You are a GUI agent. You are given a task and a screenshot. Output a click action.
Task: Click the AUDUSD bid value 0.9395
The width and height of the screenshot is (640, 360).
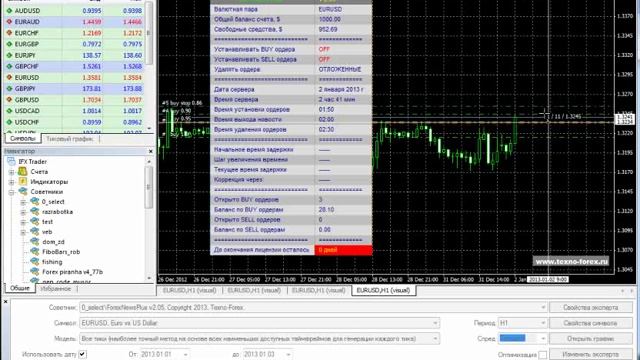click(x=91, y=11)
